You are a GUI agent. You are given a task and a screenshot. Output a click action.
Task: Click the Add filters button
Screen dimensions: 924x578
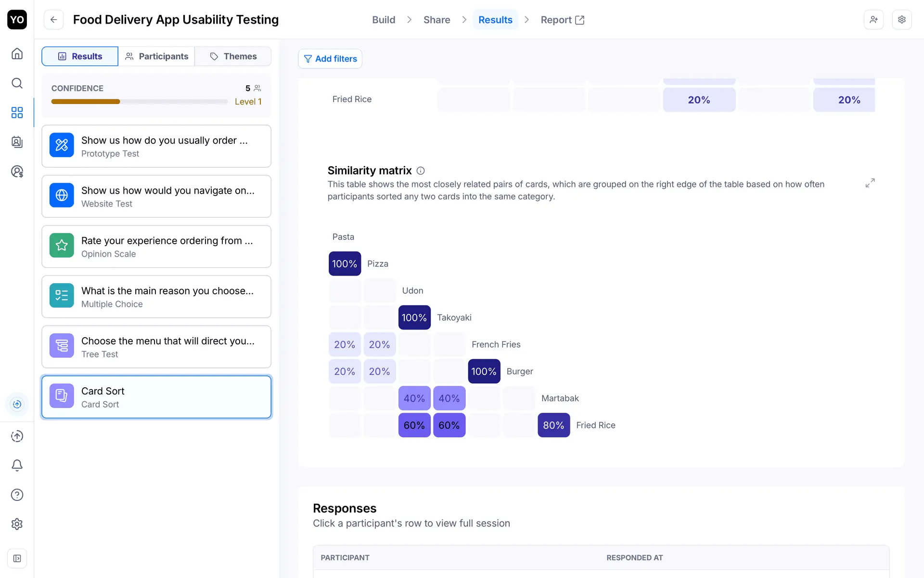(330, 59)
